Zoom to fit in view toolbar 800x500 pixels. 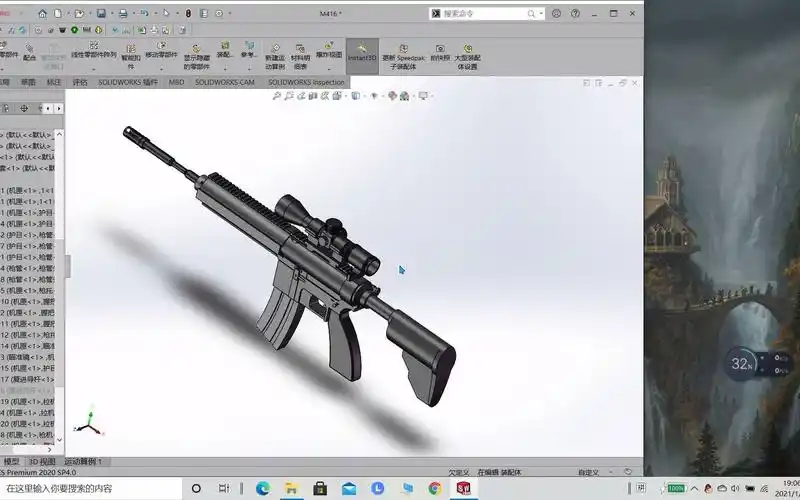coord(277,95)
